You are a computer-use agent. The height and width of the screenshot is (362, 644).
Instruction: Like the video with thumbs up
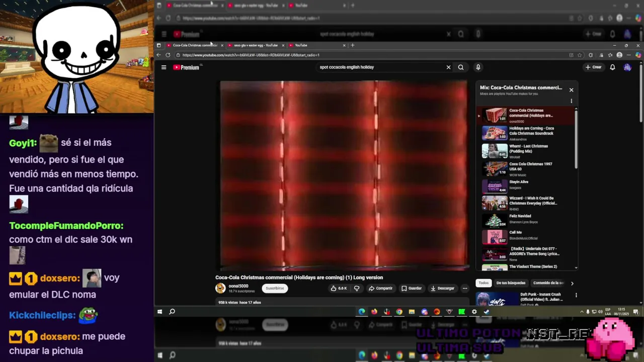click(x=339, y=288)
